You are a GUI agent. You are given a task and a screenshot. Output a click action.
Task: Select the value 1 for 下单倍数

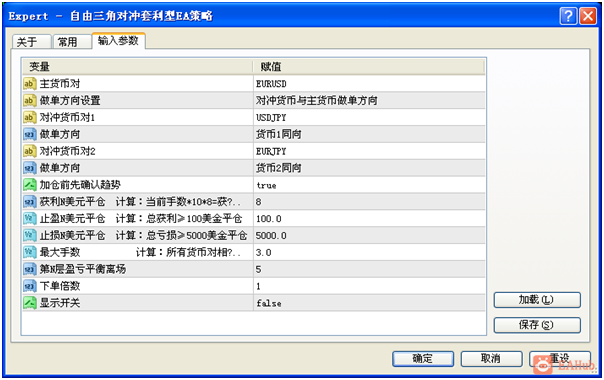point(369,286)
